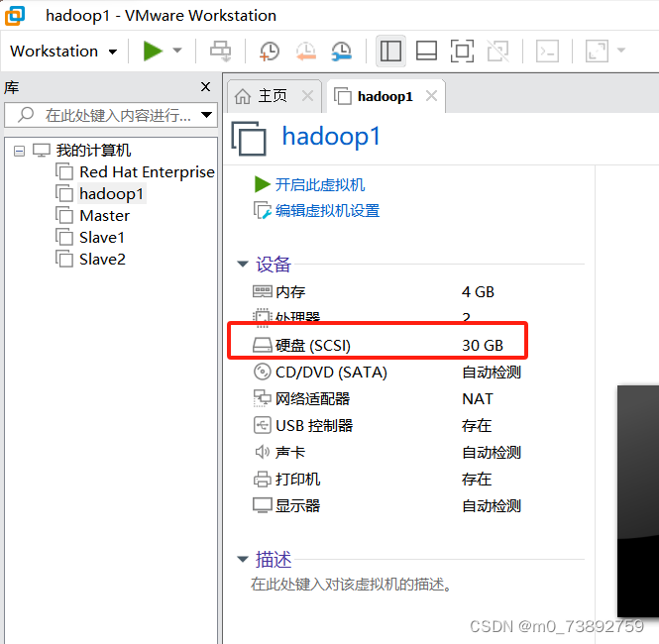Enter full screen mode icon
The image size is (659, 644).
pyautogui.click(x=462, y=52)
